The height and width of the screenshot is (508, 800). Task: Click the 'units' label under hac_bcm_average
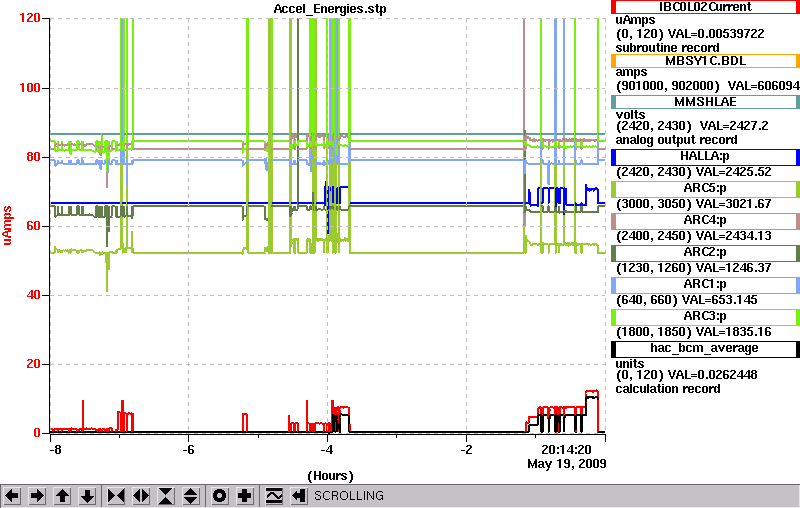click(630, 364)
